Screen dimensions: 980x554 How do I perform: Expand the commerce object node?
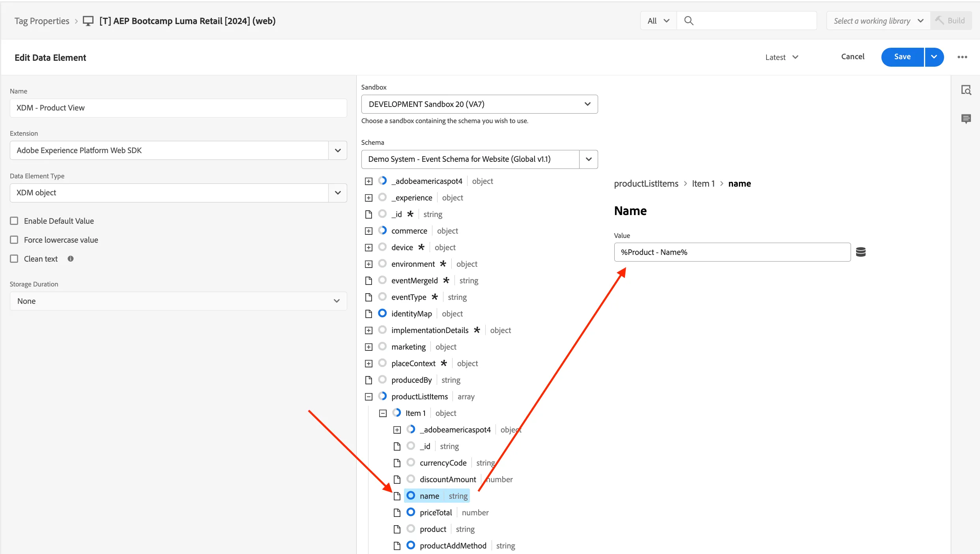(x=368, y=231)
